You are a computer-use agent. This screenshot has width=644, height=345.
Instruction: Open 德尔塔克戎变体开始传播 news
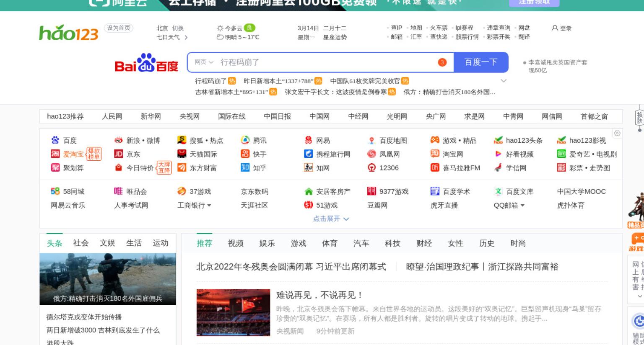point(84,317)
